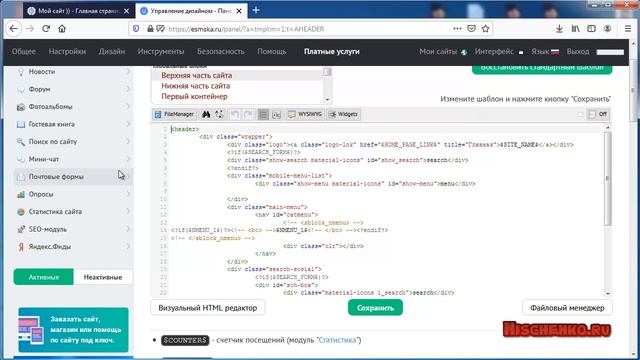Expand the chevron next to Поиск по сайту

(128, 142)
